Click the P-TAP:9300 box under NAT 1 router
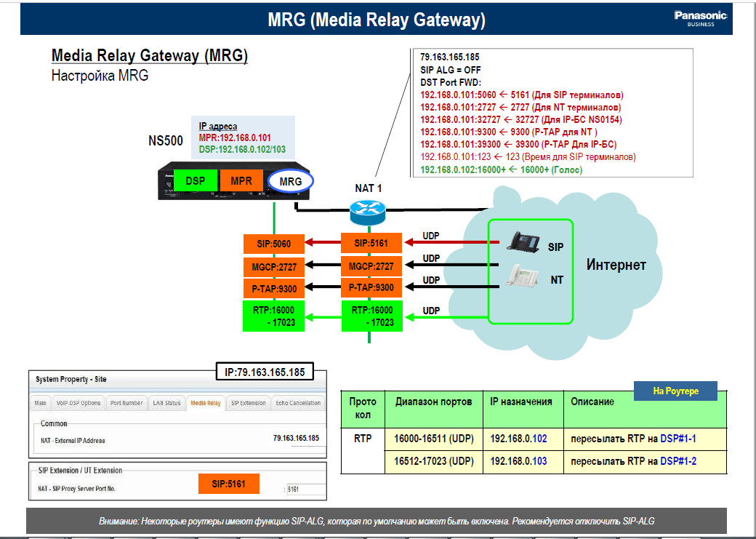 [371, 287]
